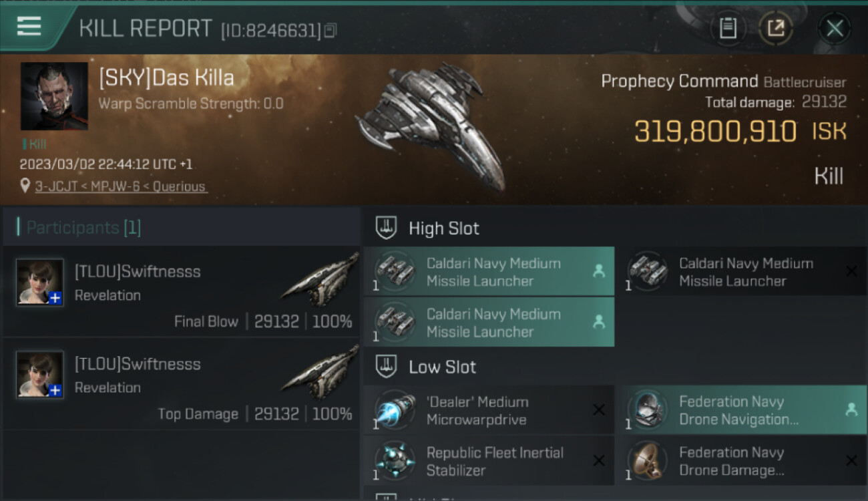Click Swiftnesss portrait in Top Damage row
Image resolution: width=868 pixels, height=501 pixels.
(41, 374)
